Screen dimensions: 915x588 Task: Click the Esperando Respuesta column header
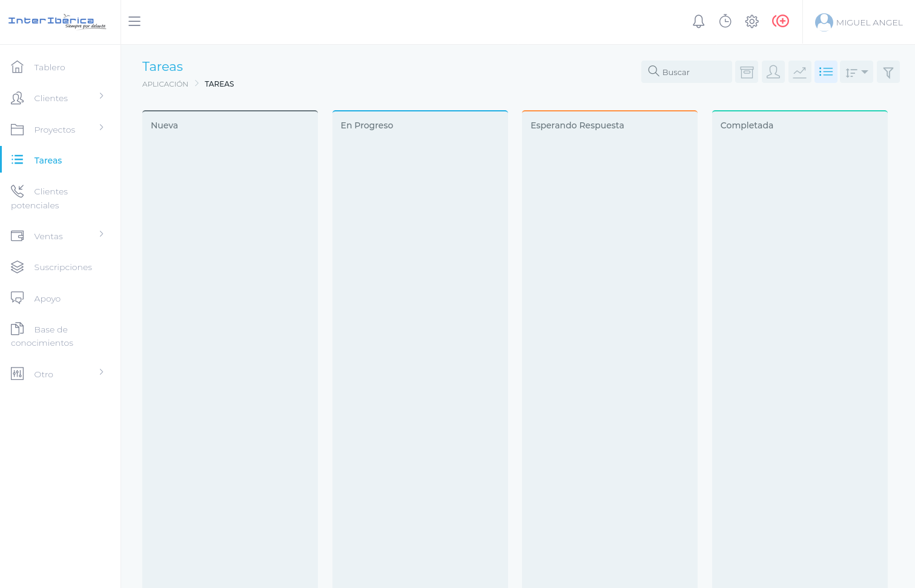(577, 125)
